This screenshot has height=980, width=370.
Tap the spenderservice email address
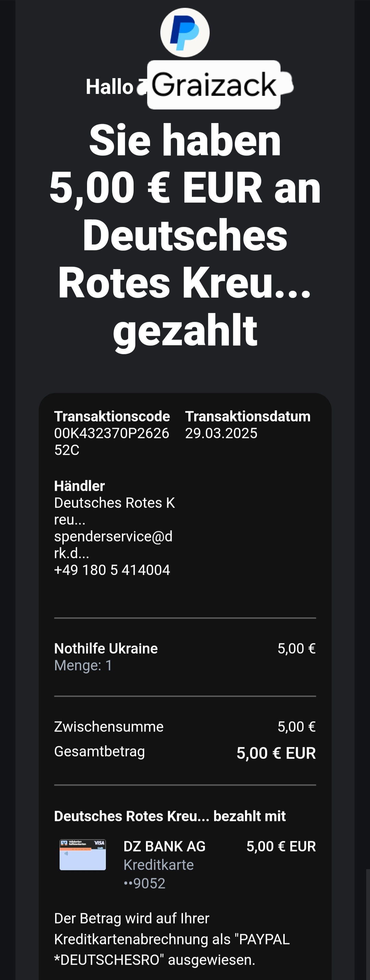point(113,544)
